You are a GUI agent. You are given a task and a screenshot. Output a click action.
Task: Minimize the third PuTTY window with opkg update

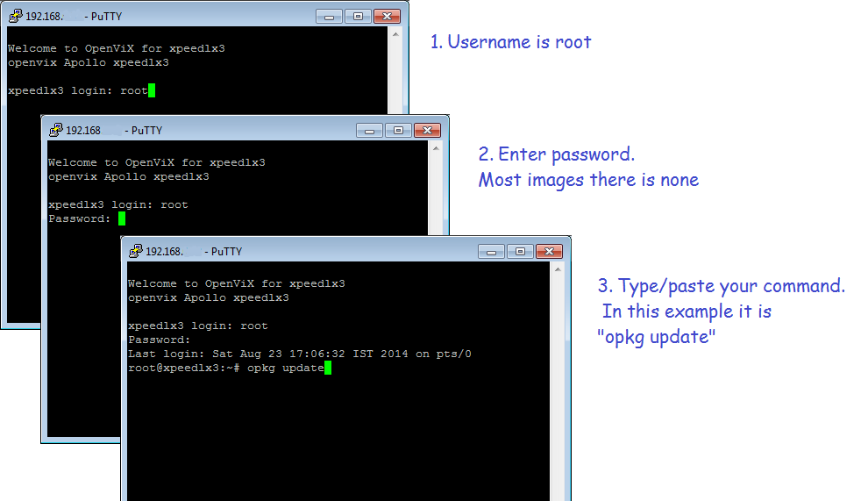[x=491, y=252]
